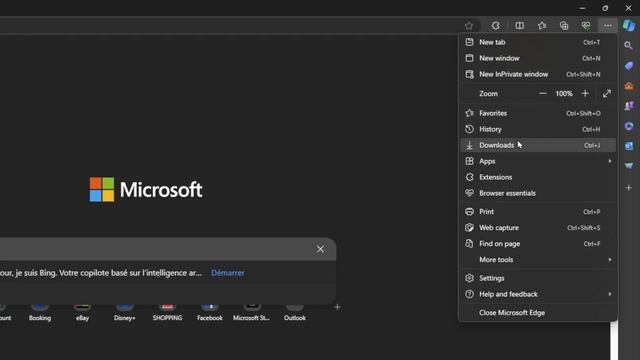This screenshot has width=640, height=360.
Task: Open the sidebar Games icon
Action: click(629, 106)
